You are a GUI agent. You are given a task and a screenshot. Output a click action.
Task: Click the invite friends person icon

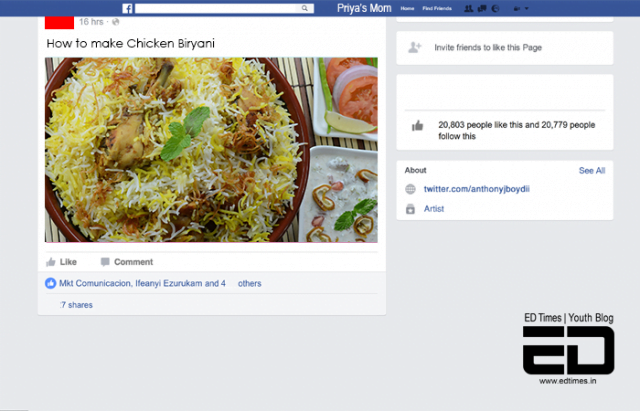point(415,47)
